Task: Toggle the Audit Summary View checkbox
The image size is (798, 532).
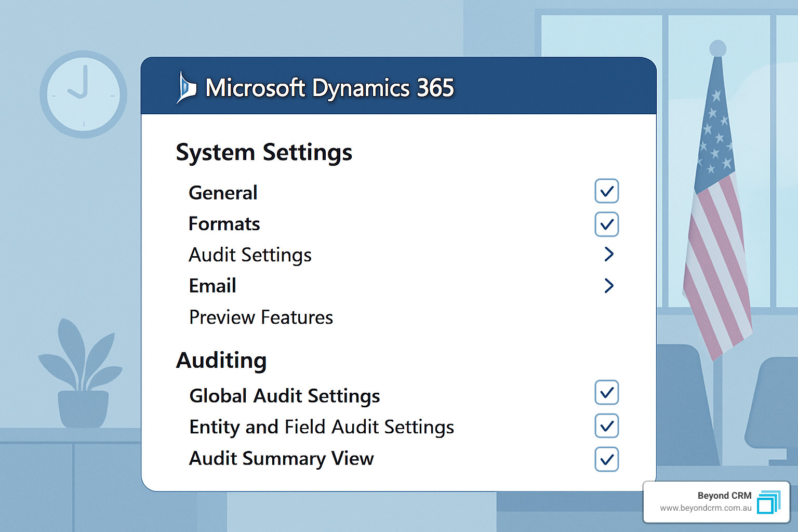Action: 606,459
